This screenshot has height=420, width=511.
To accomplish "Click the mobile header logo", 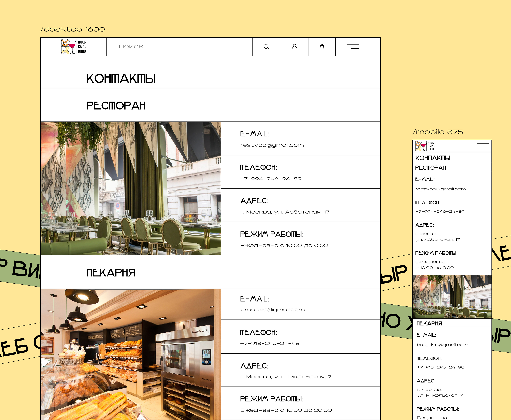I will coord(425,146).
